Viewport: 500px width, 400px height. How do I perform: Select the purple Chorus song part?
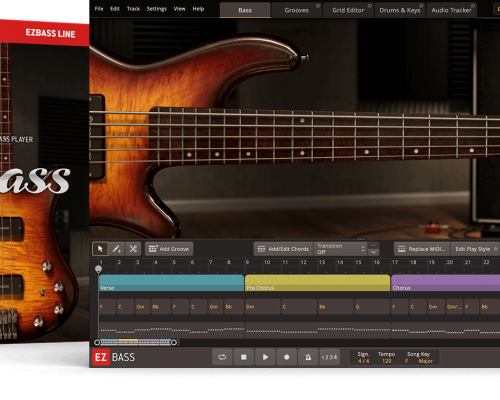[445, 283]
